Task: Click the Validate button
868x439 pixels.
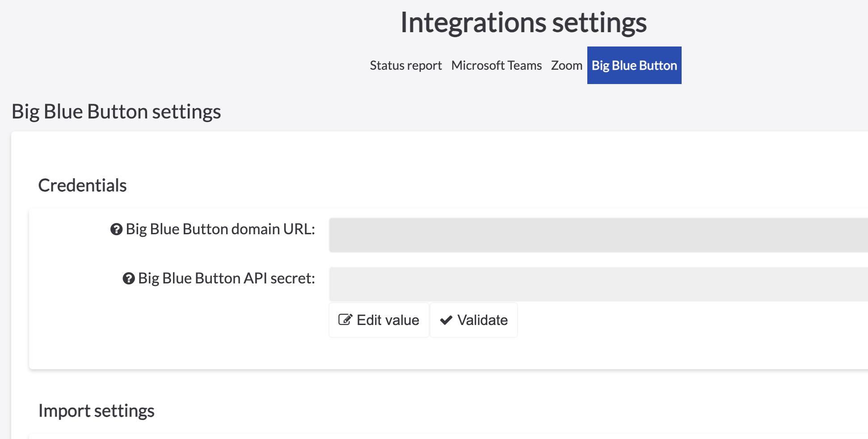Action: pyautogui.click(x=474, y=320)
